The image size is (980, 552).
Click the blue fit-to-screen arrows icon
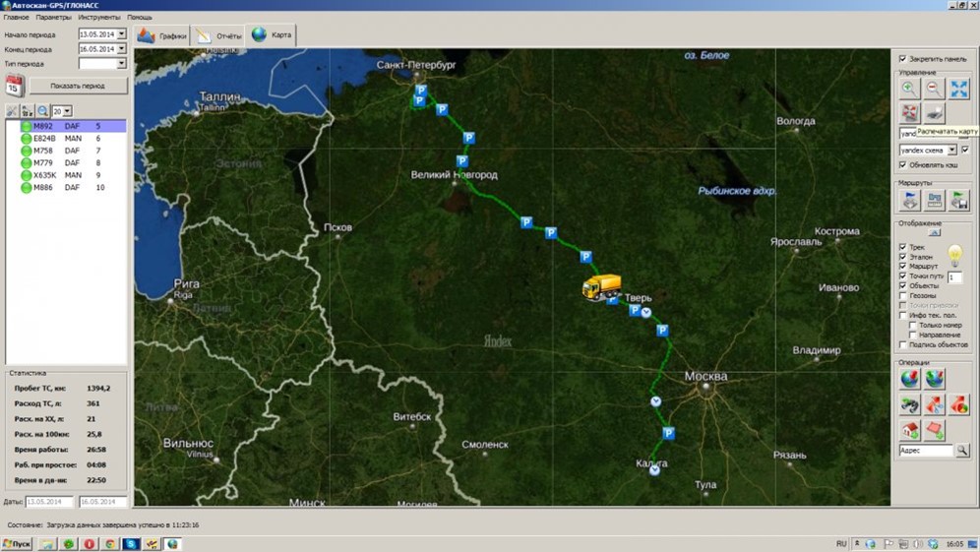pos(958,89)
